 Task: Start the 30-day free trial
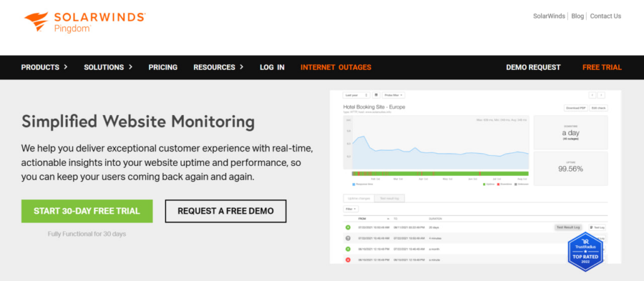[x=87, y=211]
